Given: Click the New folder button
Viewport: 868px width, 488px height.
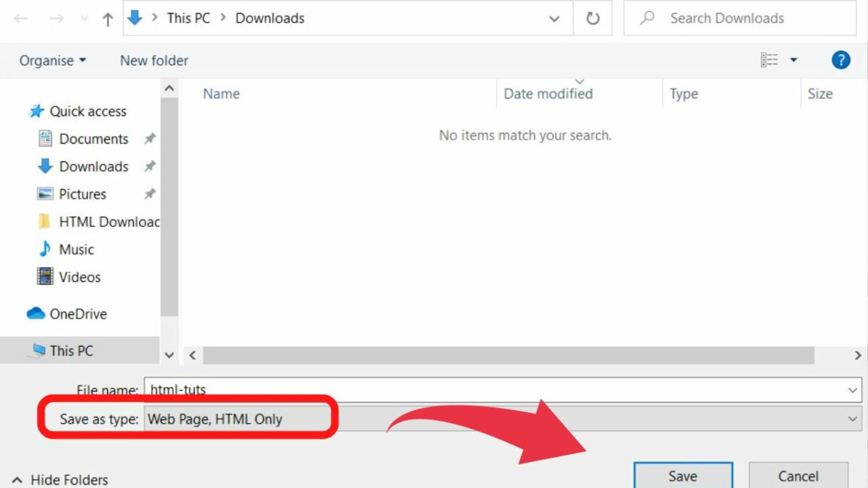Looking at the screenshot, I should pyautogui.click(x=153, y=61).
